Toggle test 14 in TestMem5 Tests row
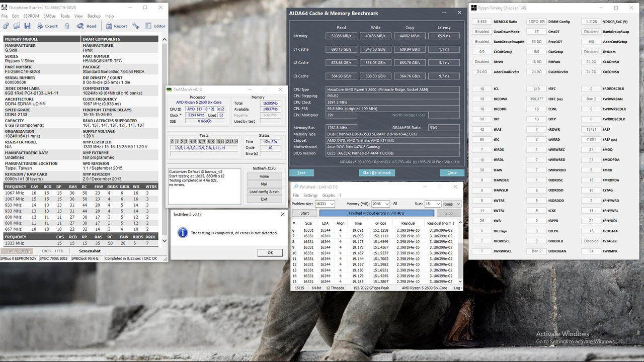The height and width of the screenshot is (362, 644). tap(236, 142)
